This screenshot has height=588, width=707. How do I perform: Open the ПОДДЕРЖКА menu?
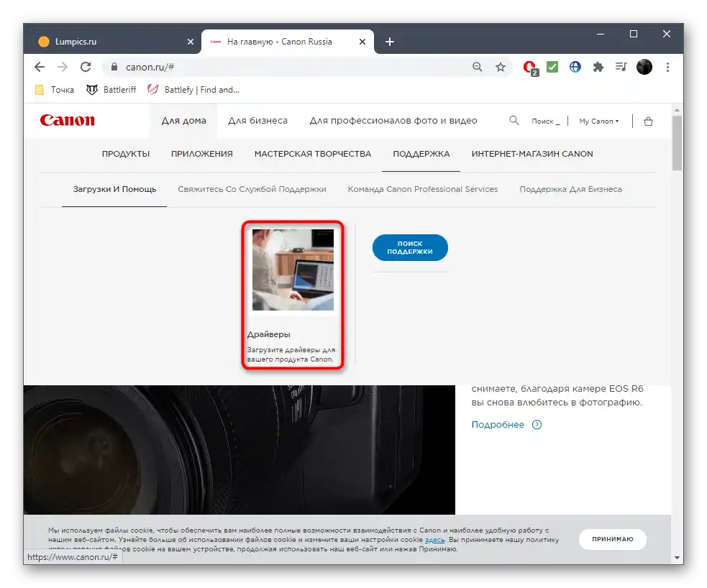pos(421,154)
